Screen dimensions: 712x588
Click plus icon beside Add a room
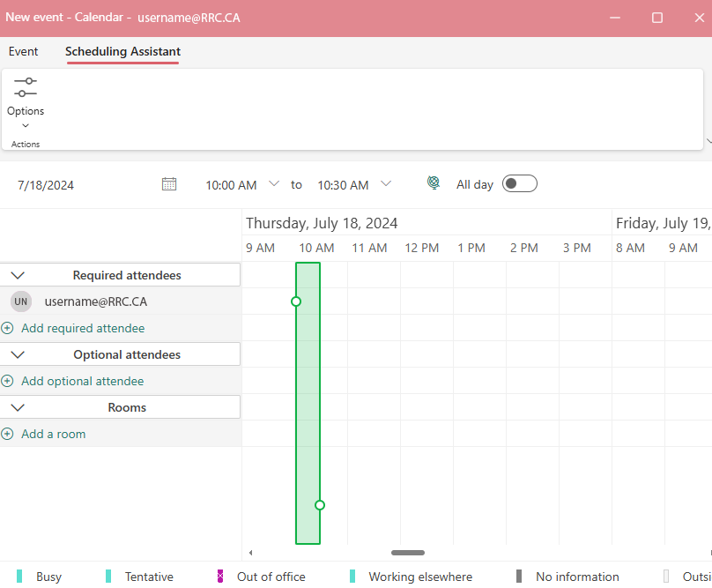point(8,434)
